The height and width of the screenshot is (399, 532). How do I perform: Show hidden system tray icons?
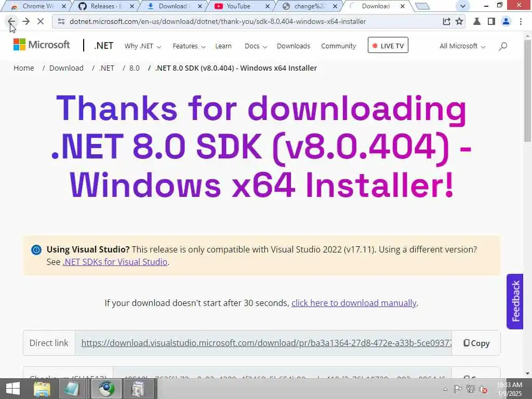pos(445,389)
